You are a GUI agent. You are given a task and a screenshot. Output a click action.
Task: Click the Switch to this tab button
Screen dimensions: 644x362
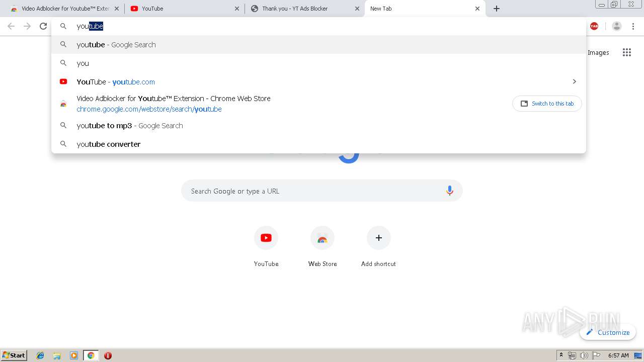click(x=547, y=104)
